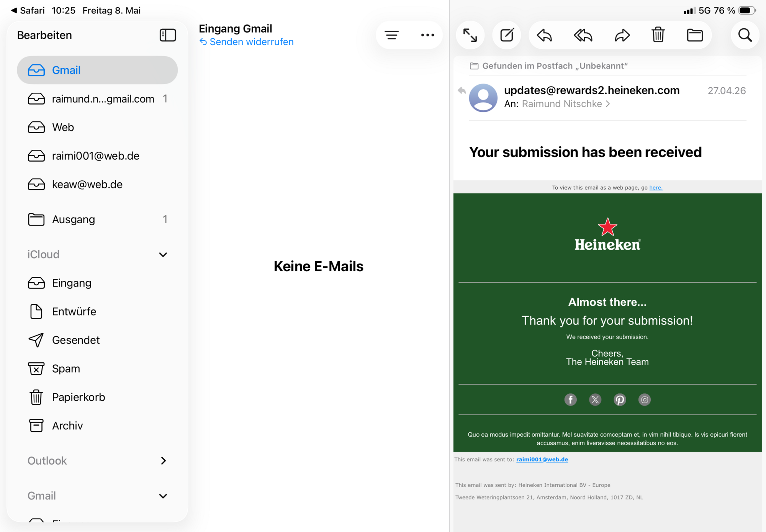Open the Papierkorb mailbox
This screenshot has width=766, height=532.
(x=97, y=397)
